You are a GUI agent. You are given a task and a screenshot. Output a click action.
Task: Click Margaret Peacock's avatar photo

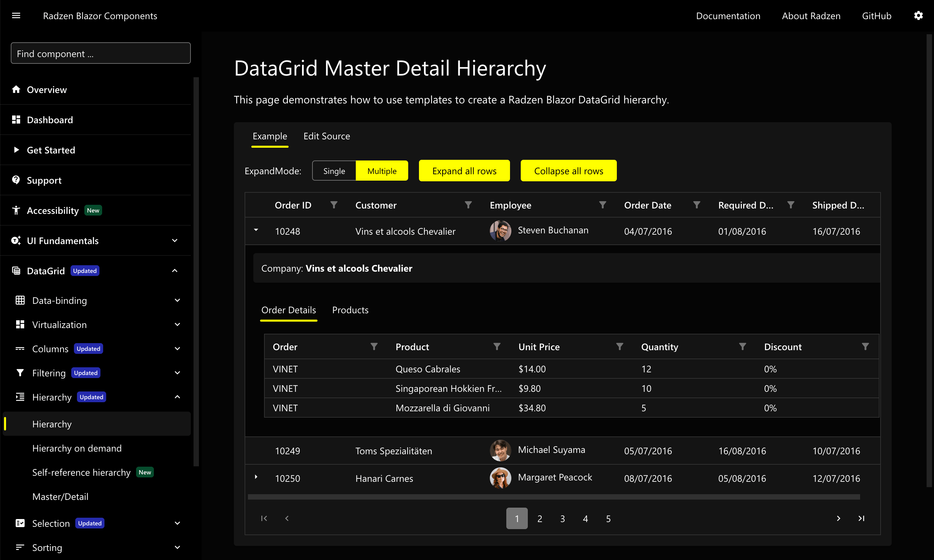click(500, 478)
